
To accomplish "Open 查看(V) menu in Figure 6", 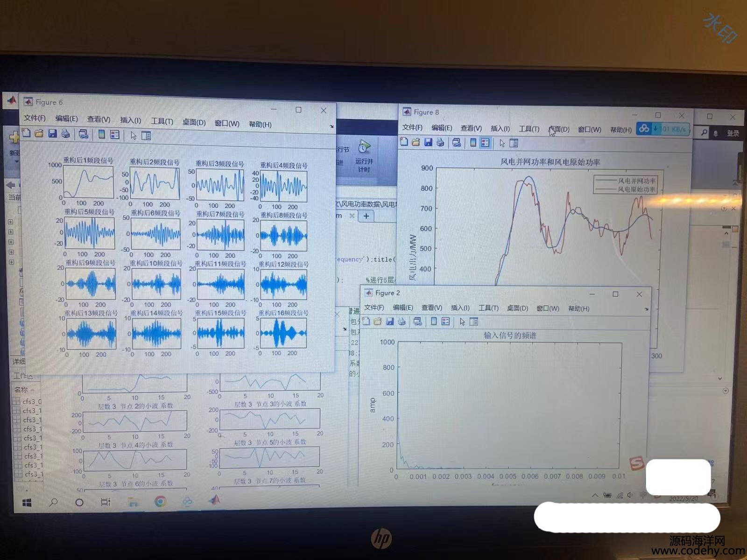I will pyautogui.click(x=99, y=119).
